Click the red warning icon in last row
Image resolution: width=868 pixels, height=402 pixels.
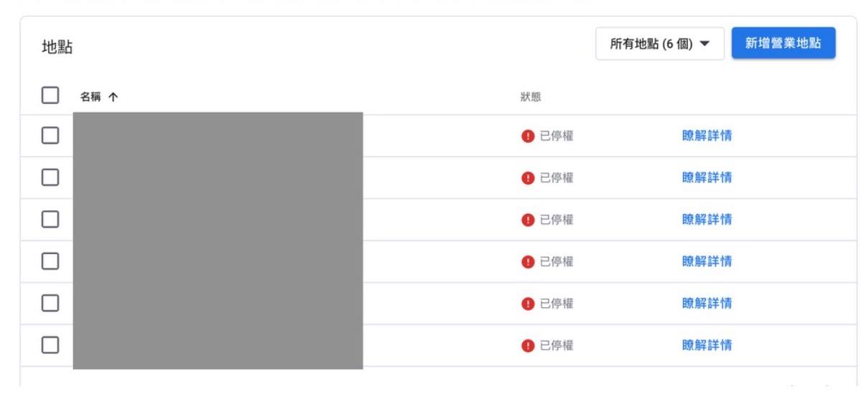[528, 345]
